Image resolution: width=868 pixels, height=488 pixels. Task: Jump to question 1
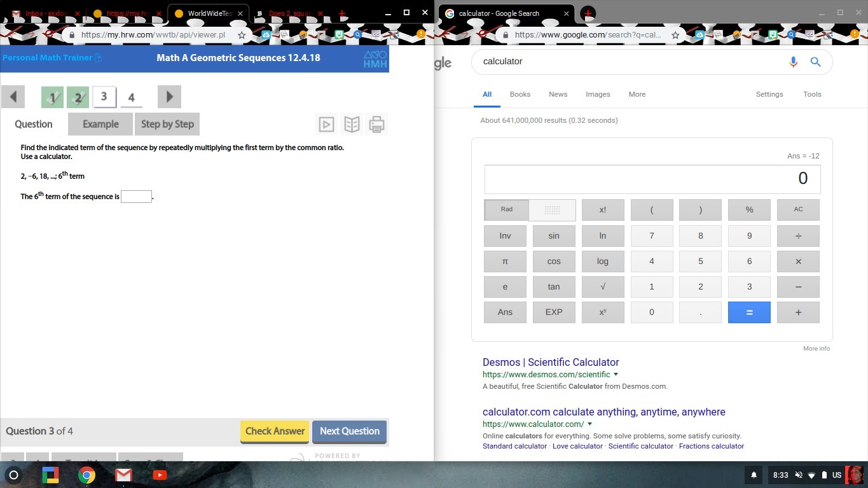pos(53,97)
